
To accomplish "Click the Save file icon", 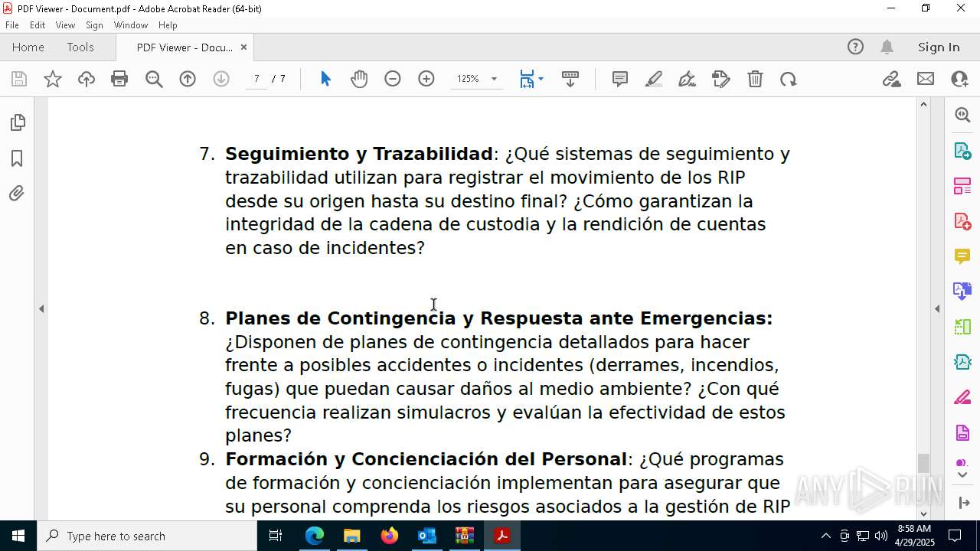I will tap(19, 79).
